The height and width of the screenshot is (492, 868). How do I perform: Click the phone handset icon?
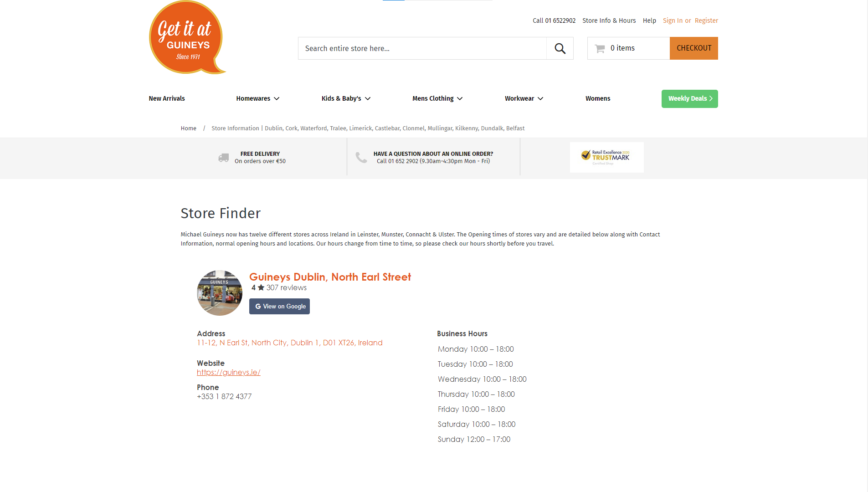(x=361, y=158)
